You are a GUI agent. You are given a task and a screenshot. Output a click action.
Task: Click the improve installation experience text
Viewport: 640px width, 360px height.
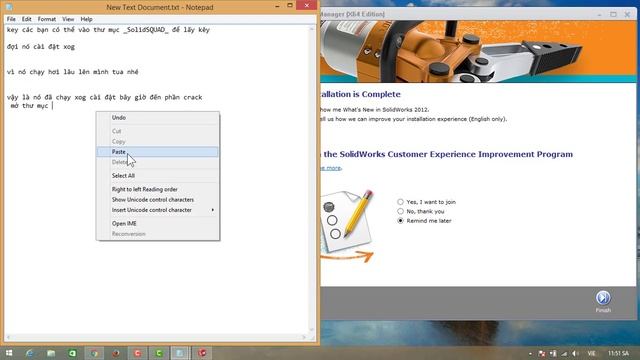(413, 119)
